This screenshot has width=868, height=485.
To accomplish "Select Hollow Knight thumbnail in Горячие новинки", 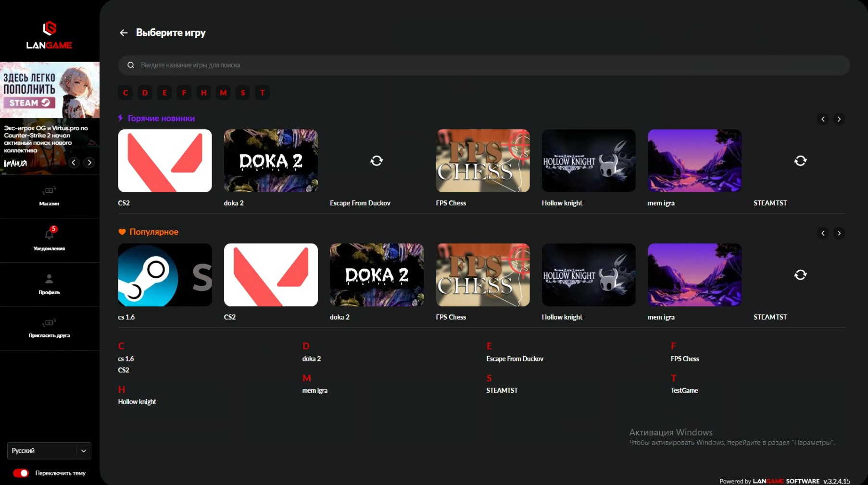I will [x=589, y=161].
